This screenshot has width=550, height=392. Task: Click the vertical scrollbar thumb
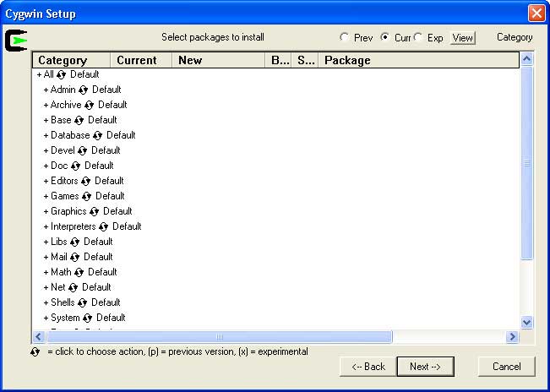pos(526,163)
